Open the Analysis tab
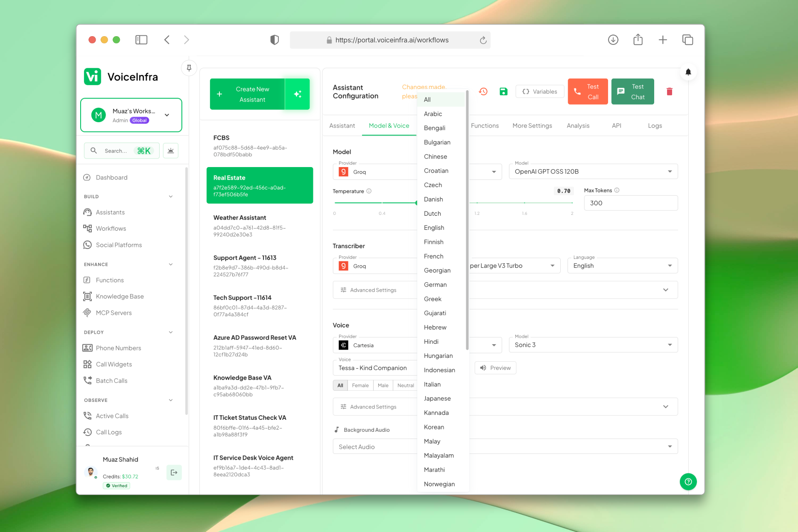This screenshot has height=532, width=798. point(578,126)
